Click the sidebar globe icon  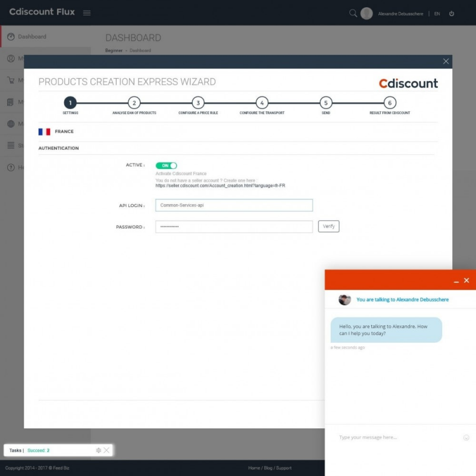pos(11,124)
